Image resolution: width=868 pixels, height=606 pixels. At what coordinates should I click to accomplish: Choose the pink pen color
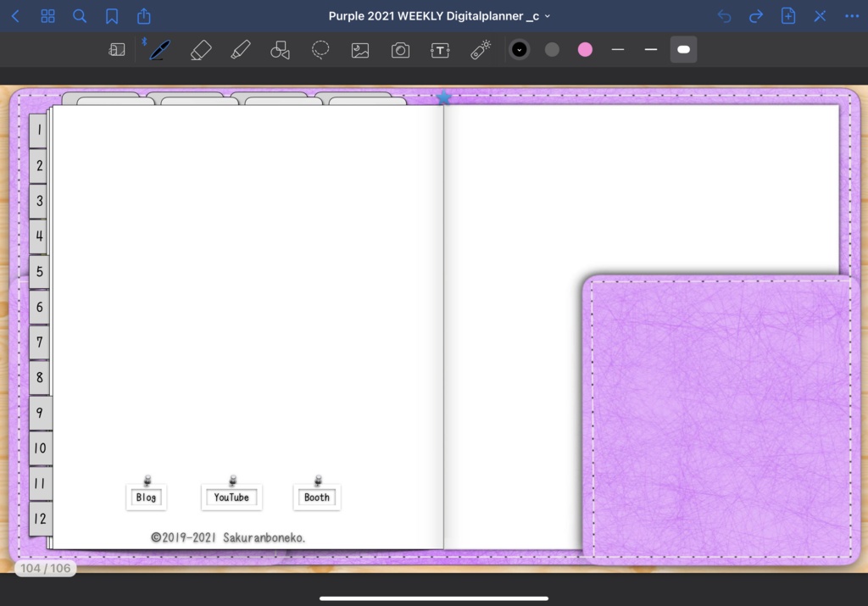tap(585, 50)
